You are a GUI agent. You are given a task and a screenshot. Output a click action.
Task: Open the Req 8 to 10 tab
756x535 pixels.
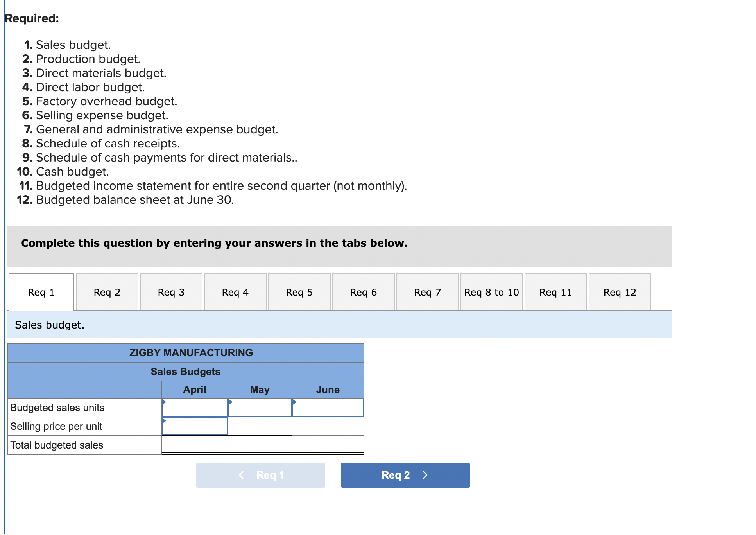pos(491,292)
